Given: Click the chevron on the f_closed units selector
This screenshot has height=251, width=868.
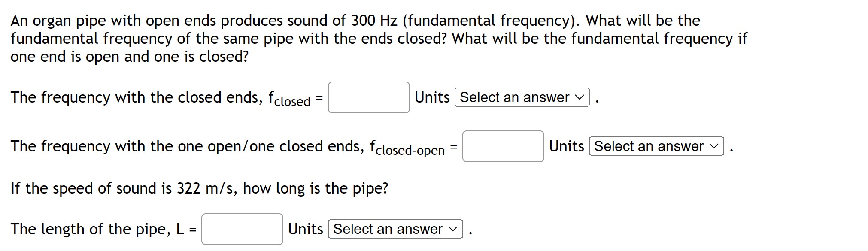Looking at the screenshot, I should [x=580, y=98].
